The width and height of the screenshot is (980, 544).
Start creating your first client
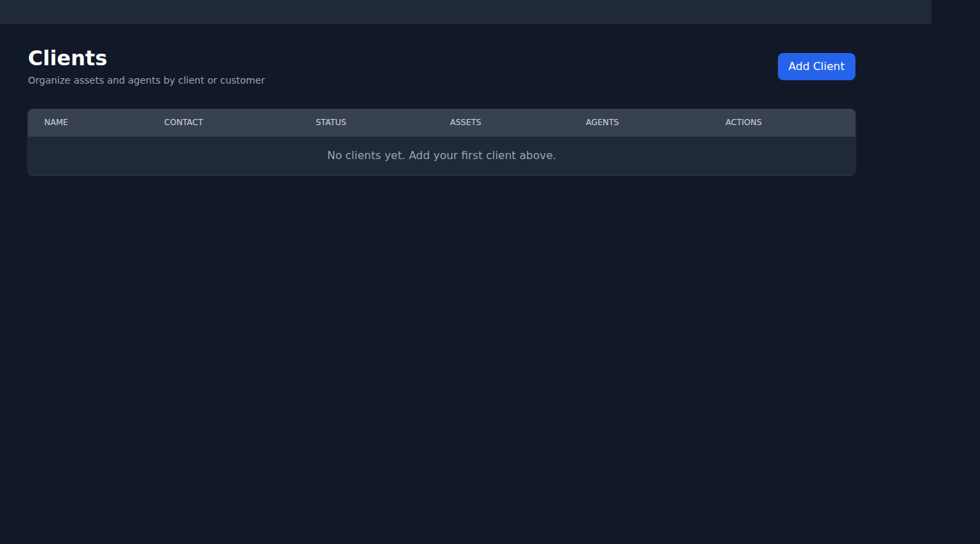[x=816, y=67]
